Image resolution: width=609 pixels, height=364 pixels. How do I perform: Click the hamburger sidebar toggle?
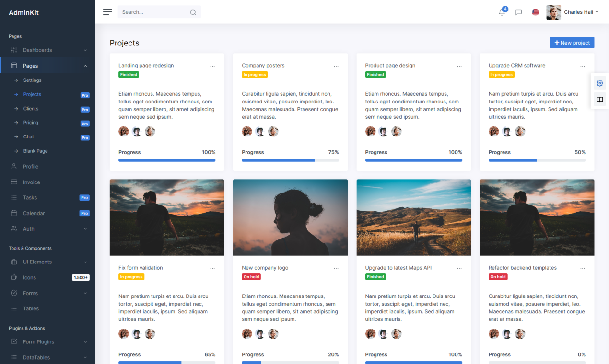pos(107,11)
